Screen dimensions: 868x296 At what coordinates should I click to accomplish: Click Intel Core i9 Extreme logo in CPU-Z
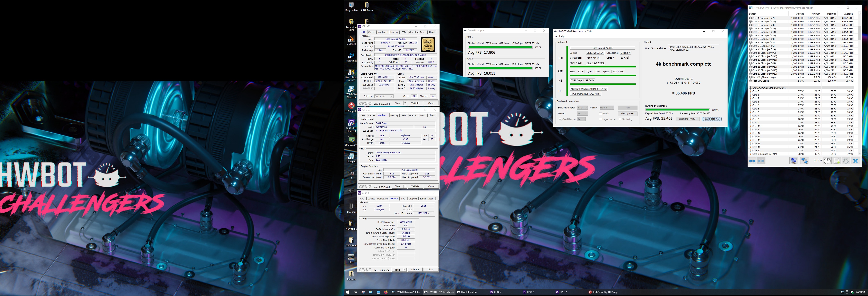428,44
